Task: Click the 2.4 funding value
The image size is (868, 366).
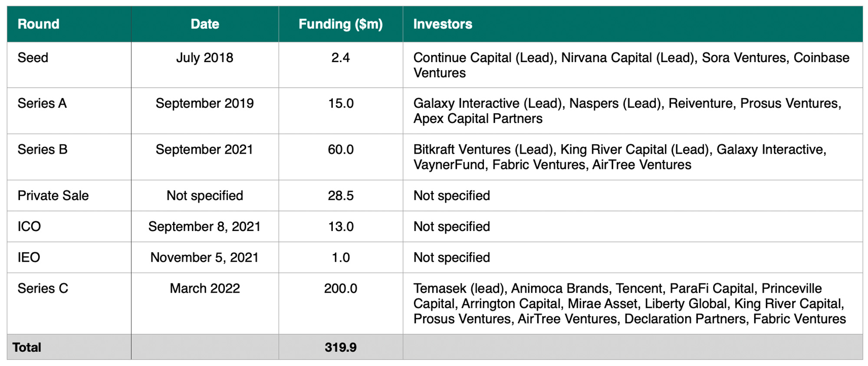Action: [x=341, y=58]
